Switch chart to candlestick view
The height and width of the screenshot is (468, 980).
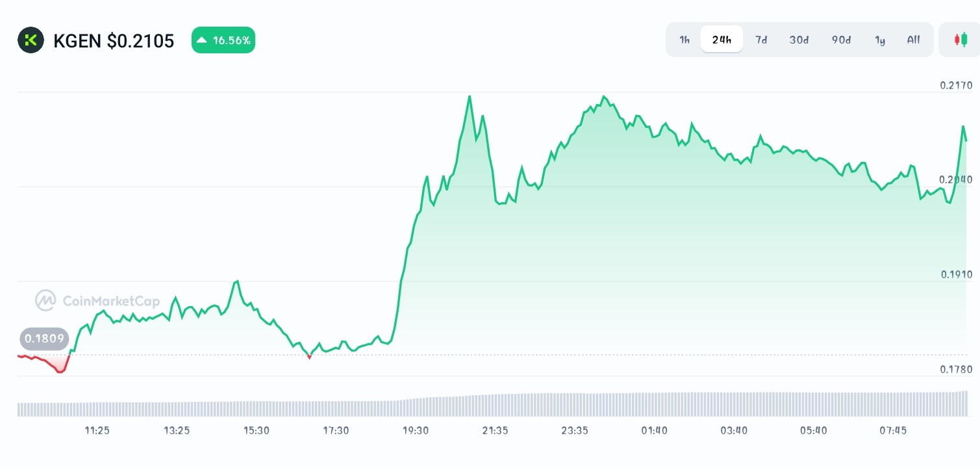(961, 40)
